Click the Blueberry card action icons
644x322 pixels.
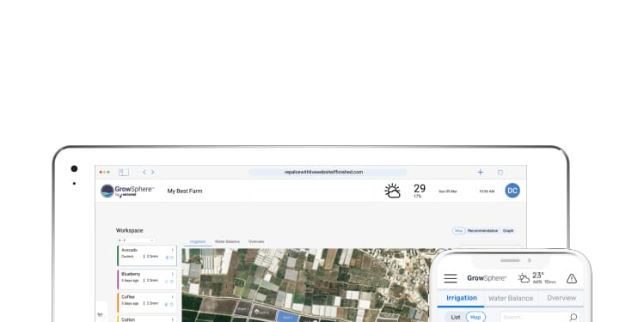pos(169,282)
